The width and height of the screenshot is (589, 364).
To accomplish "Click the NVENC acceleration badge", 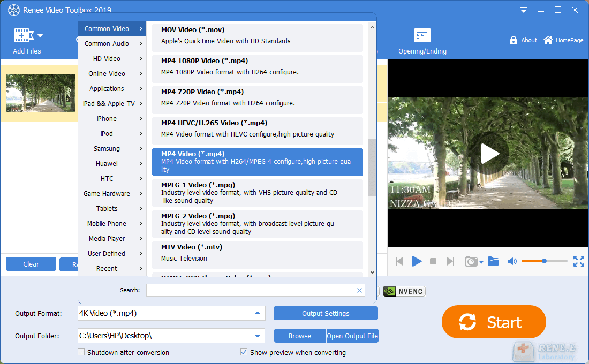I will click(404, 292).
